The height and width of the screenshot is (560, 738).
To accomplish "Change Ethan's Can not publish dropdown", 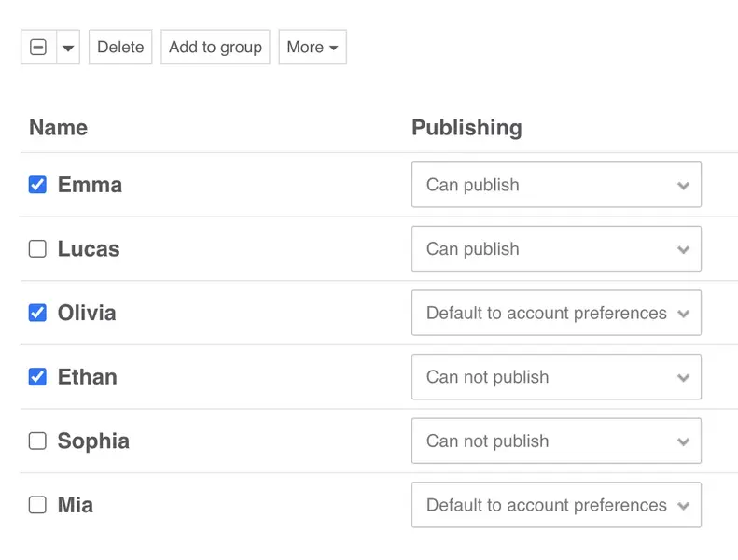I will tap(556, 377).
